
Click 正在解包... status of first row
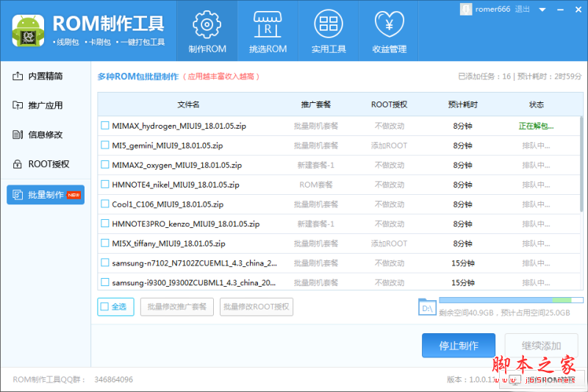coord(536,126)
